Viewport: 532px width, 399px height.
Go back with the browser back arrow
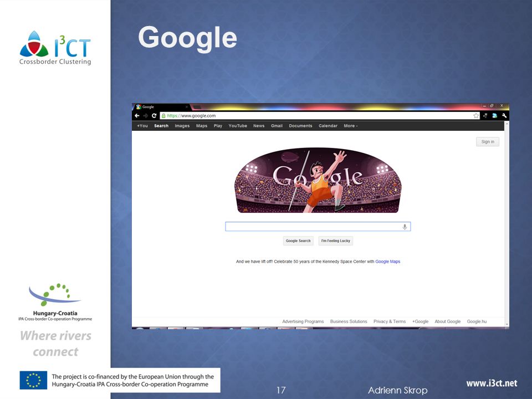tap(137, 116)
